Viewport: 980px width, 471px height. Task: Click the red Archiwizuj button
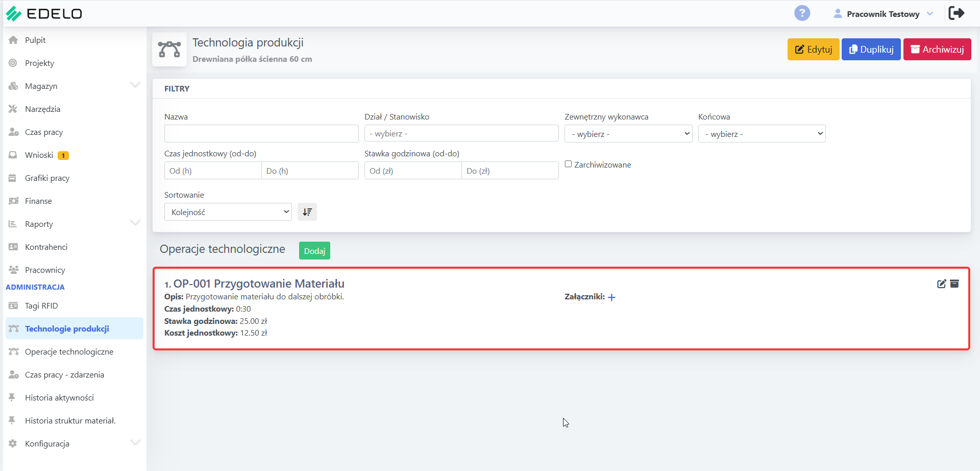(937, 50)
